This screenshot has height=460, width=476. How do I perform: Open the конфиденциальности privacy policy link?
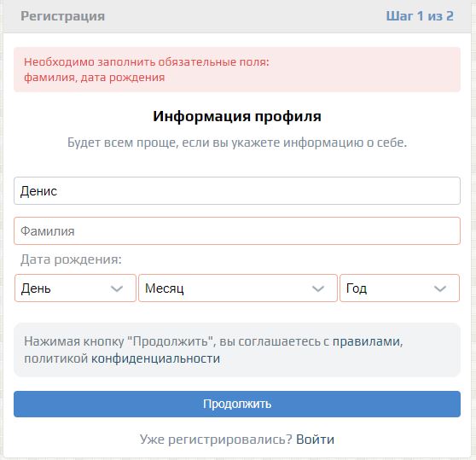tap(156, 358)
